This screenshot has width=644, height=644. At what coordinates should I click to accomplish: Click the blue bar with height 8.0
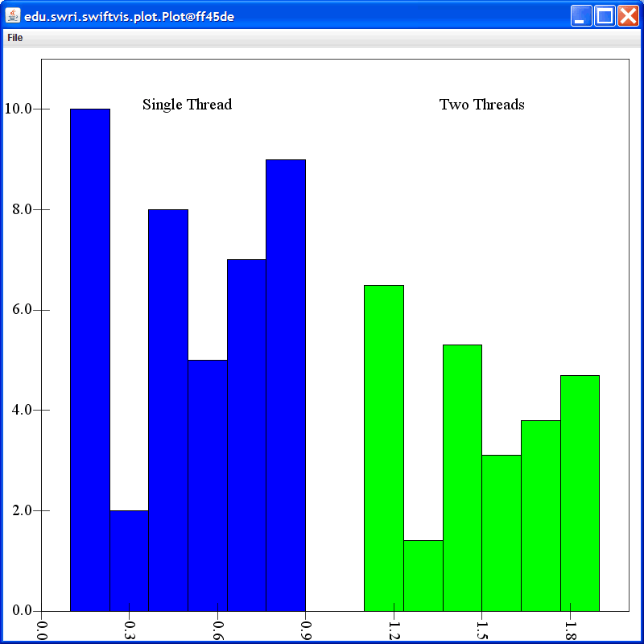coord(168,411)
